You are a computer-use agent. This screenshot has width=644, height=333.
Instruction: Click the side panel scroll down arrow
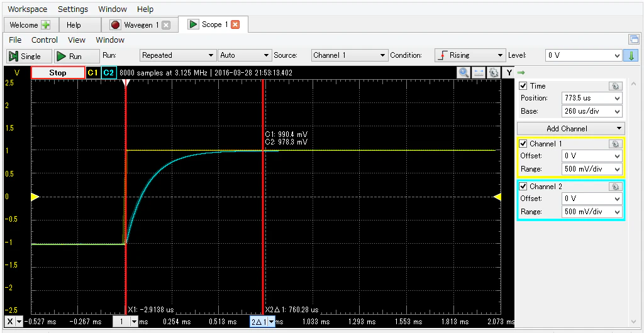click(633, 322)
